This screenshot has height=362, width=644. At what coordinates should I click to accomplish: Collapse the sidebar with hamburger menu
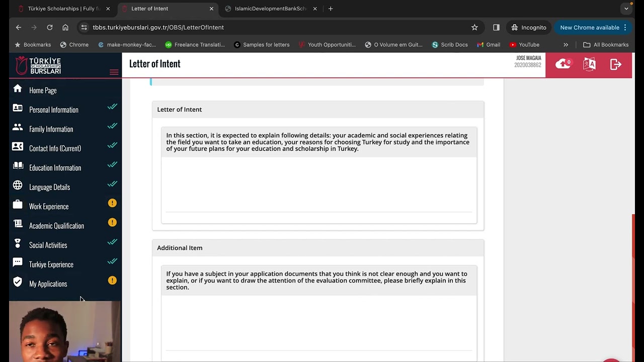pyautogui.click(x=114, y=72)
